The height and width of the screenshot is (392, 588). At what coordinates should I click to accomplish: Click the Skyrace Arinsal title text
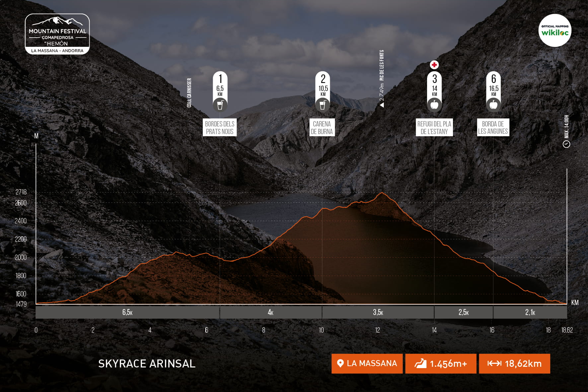[147, 363]
